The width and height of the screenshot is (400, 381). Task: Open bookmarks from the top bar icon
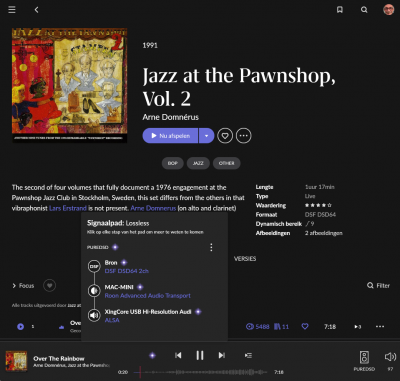click(340, 10)
